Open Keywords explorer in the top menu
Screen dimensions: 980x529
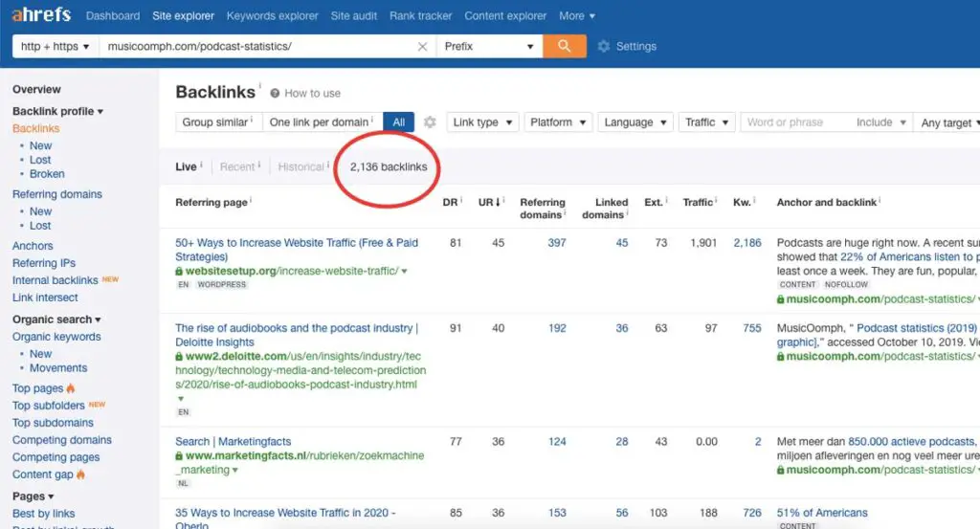[x=272, y=15]
